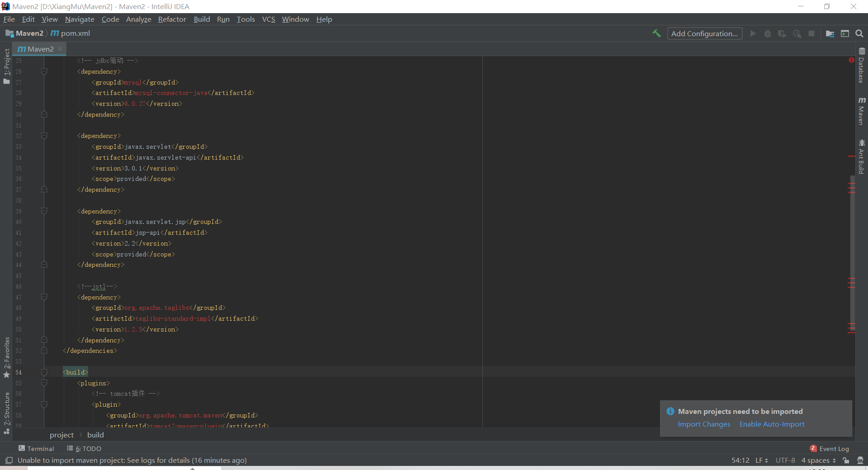Open the Ant Build tool window
Viewport: 868px width, 470px height.
[x=861, y=157]
